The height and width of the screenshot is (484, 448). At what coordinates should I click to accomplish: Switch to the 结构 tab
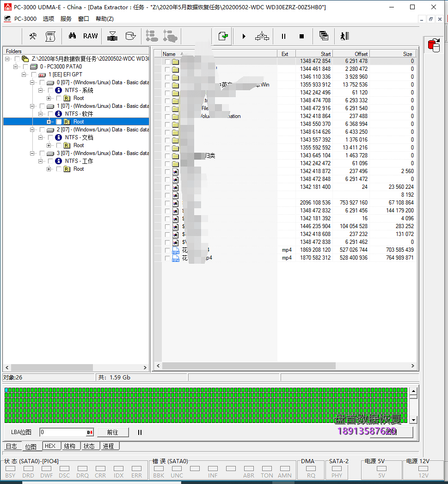(x=70, y=446)
